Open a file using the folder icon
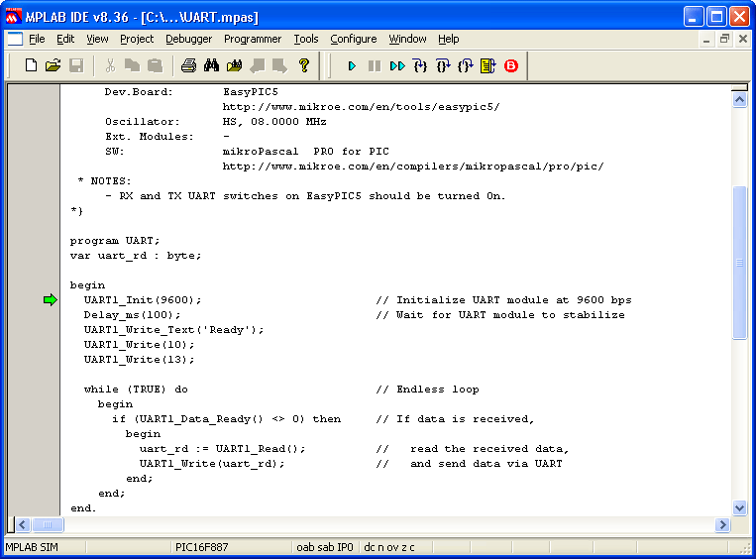756x559 pixels. [x=54, y=65]
